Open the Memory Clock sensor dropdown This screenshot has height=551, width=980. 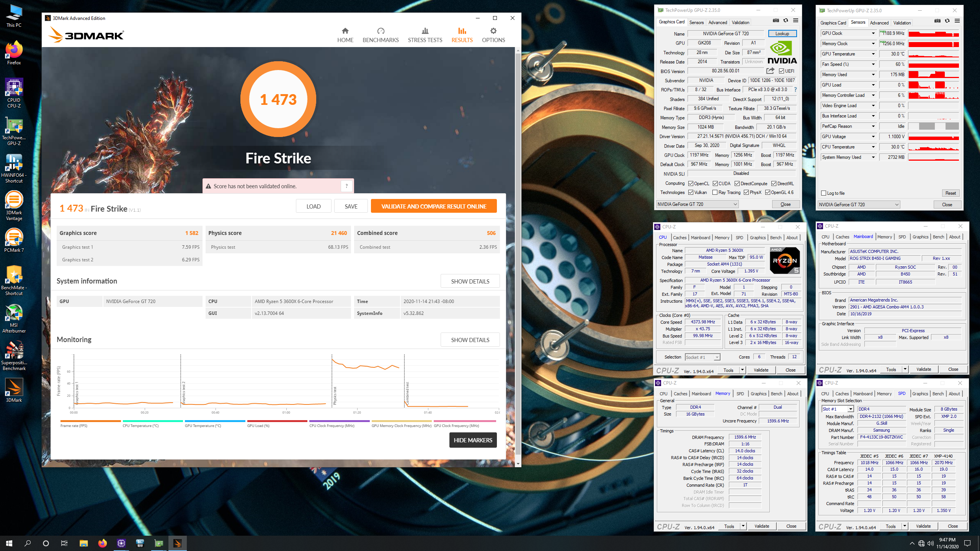click(873, 44)
